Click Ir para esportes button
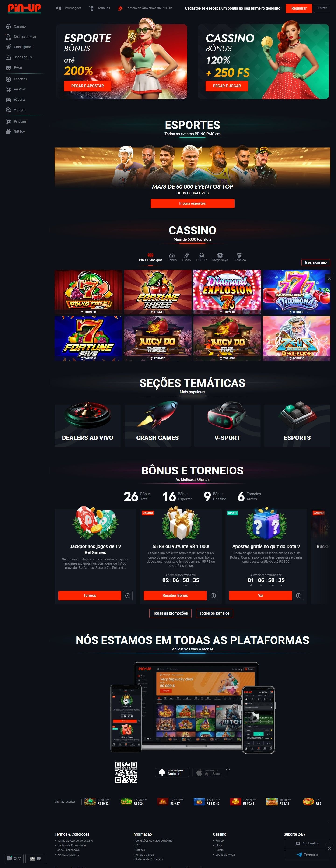The height and width of the screenshot is (868, 336). tap(192, 203)
